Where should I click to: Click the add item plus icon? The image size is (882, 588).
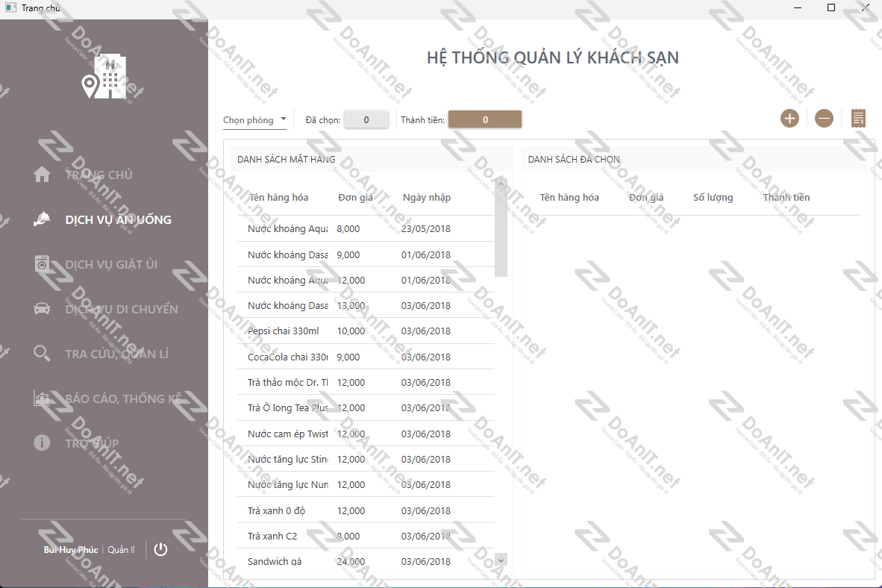[x=789, y=119]
